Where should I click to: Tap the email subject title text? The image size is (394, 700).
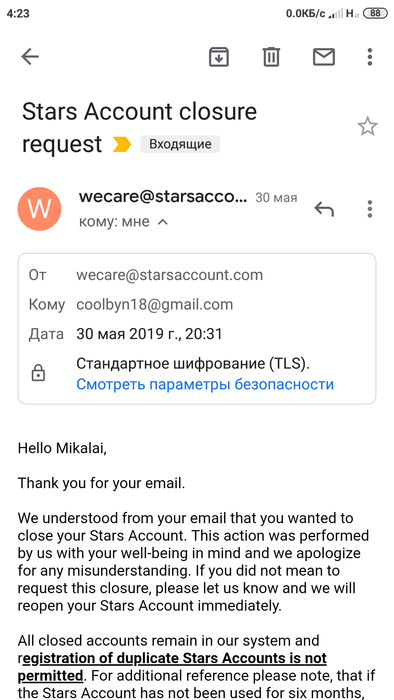(x=139, y=128)
